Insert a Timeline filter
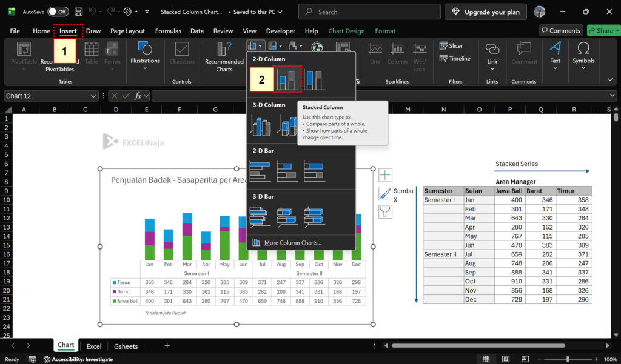621x364 pixels. coord(455,59)
